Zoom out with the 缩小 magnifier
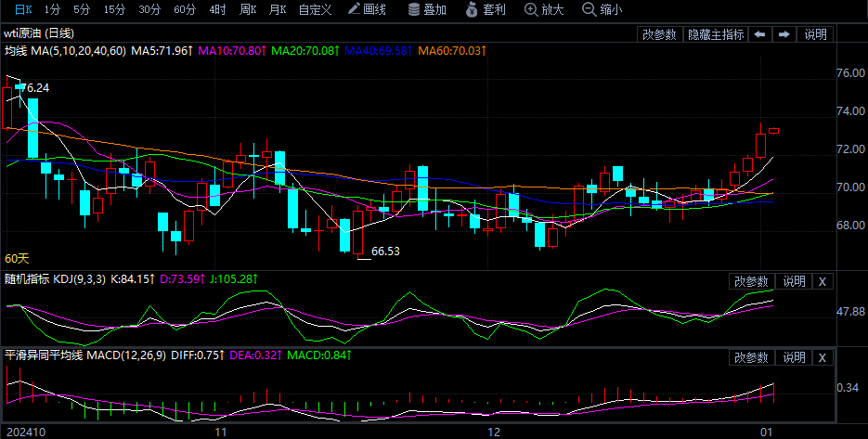Screen dimensions: 868x439 click(602, 9)
